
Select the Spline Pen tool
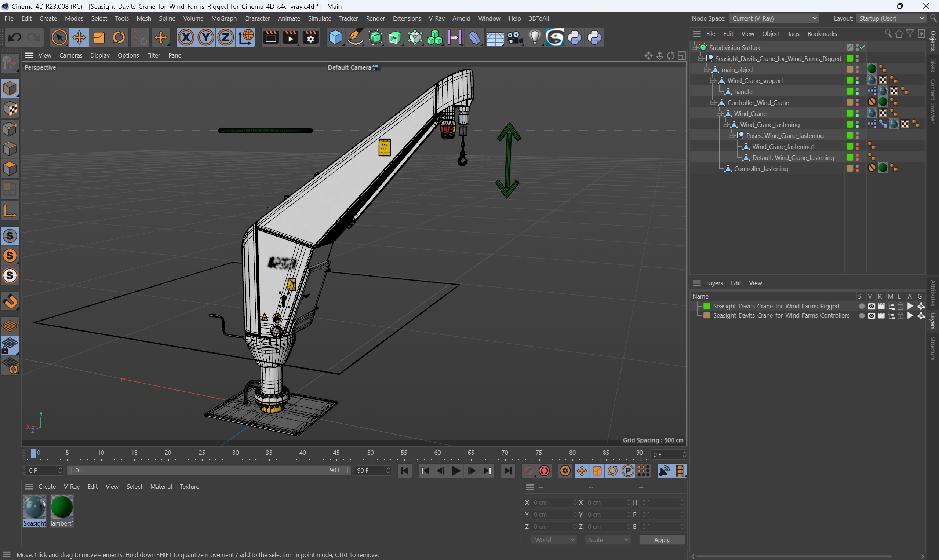point(355,37)
